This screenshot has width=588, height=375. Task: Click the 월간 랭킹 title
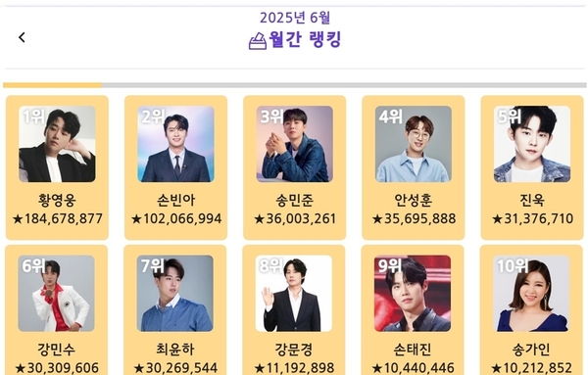point(305,40)
